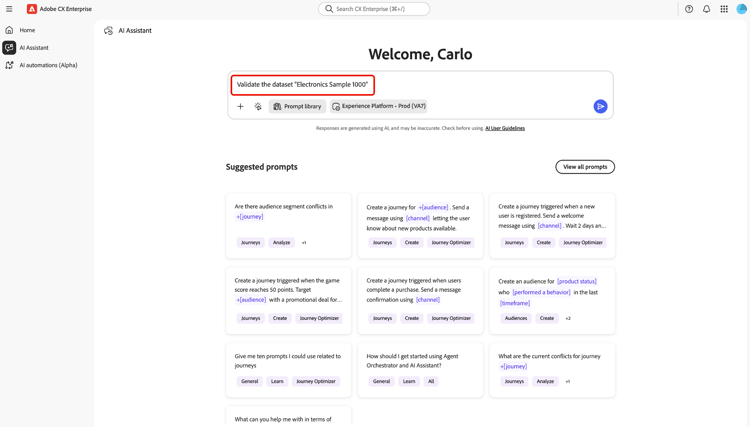Click the [timeframe] placeholder
This screenshot has width=750, height=427.
click(515, 303)
